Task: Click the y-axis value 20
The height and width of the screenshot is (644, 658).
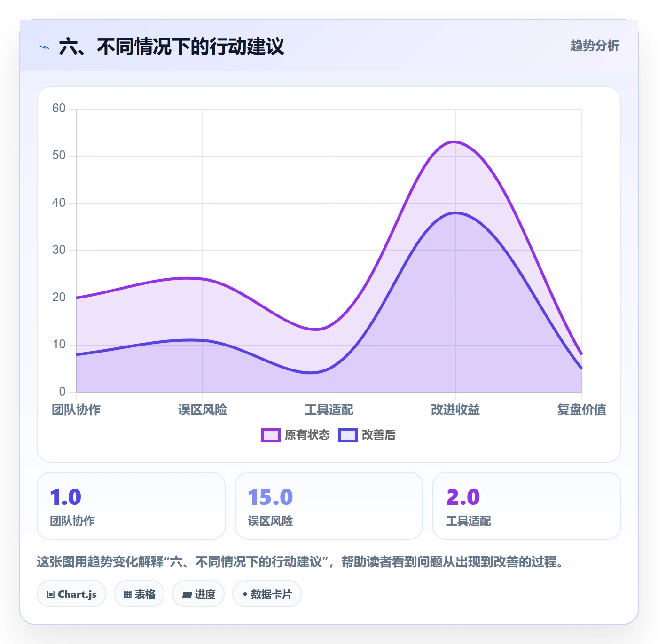Action: [x=59, y=298]
